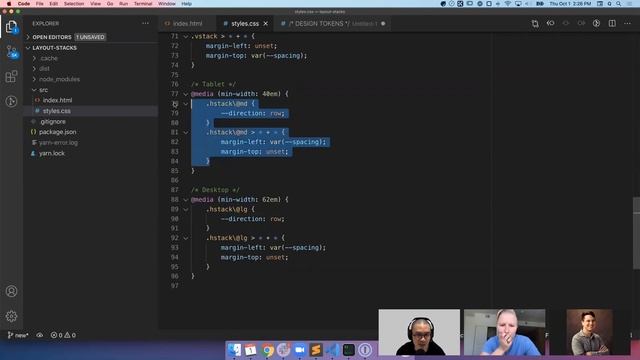
Task: Open Sublime Text from the Dock
Action: point(316,350)
